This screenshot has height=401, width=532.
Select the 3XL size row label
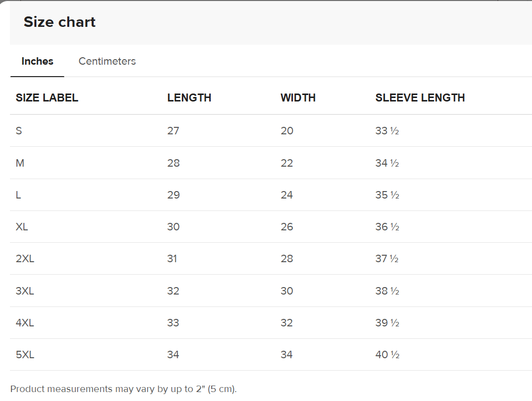tap(25, 291)
